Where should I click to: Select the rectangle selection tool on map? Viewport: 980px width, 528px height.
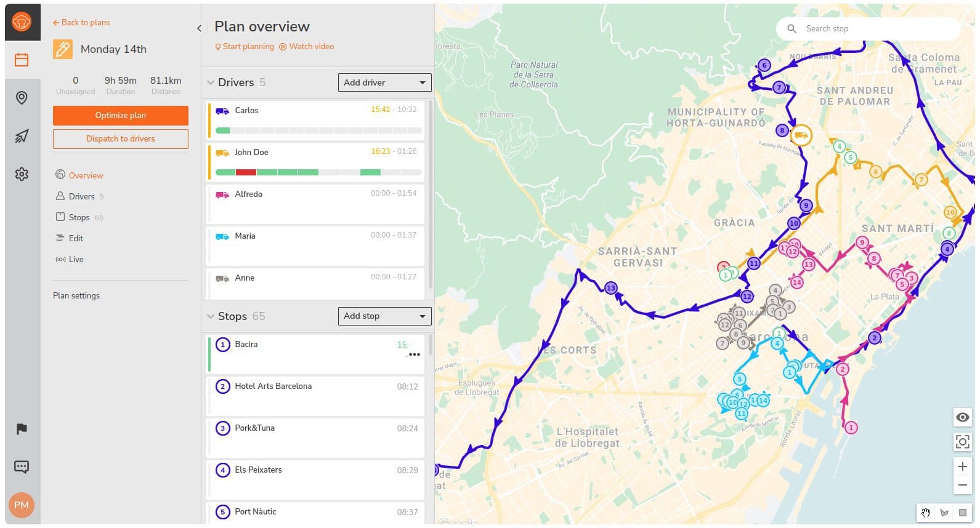click(x=962, y=513)
